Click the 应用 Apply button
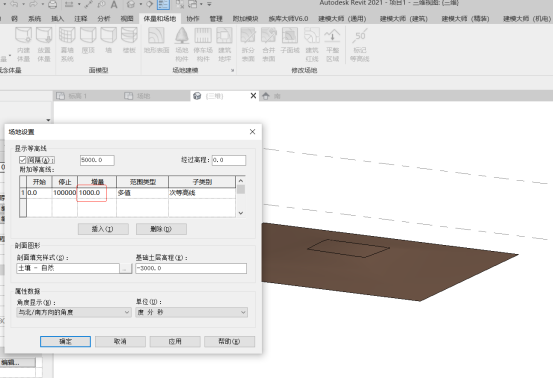 coord(175,341)
